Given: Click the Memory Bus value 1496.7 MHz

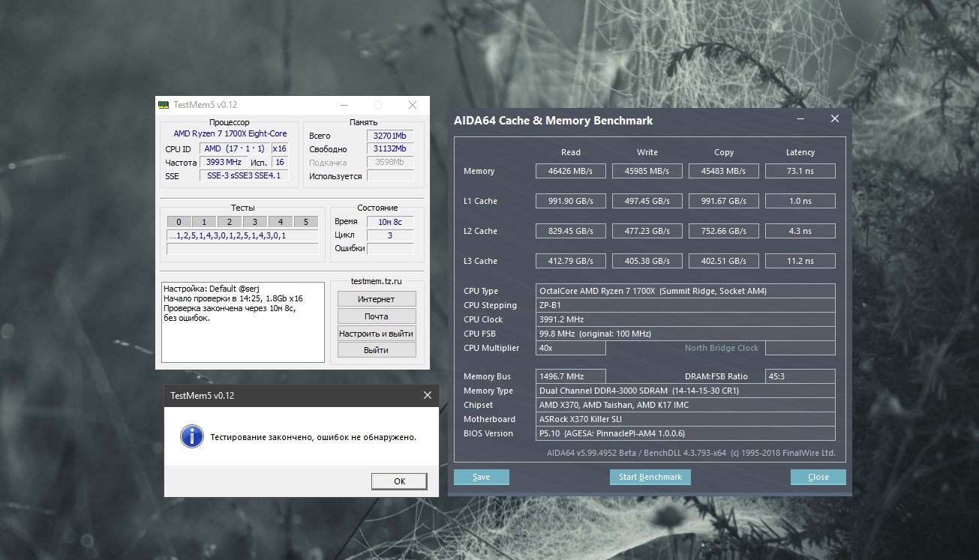Looking at the screenshot, I should [571, 376].
